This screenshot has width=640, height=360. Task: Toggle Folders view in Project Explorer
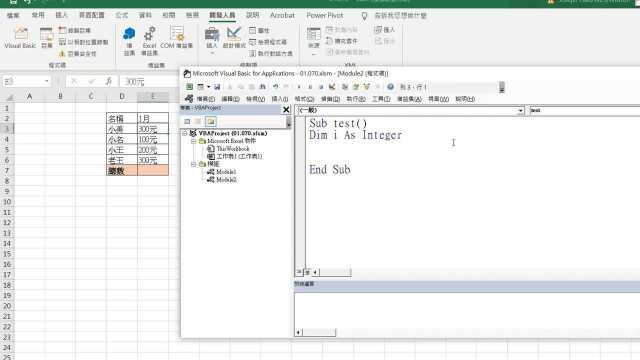click(x=211, y=121)
